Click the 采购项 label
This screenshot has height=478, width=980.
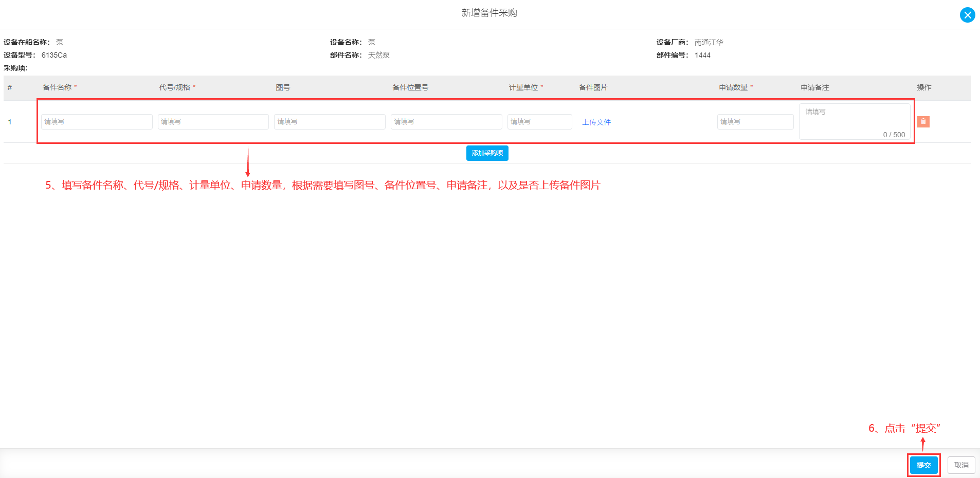click(x=15, y=68)
